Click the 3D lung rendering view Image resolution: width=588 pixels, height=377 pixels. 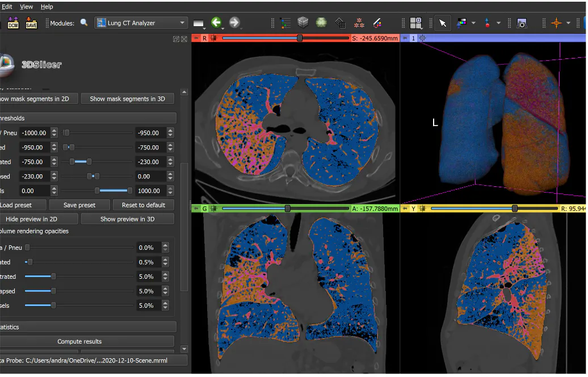(494, 123)
